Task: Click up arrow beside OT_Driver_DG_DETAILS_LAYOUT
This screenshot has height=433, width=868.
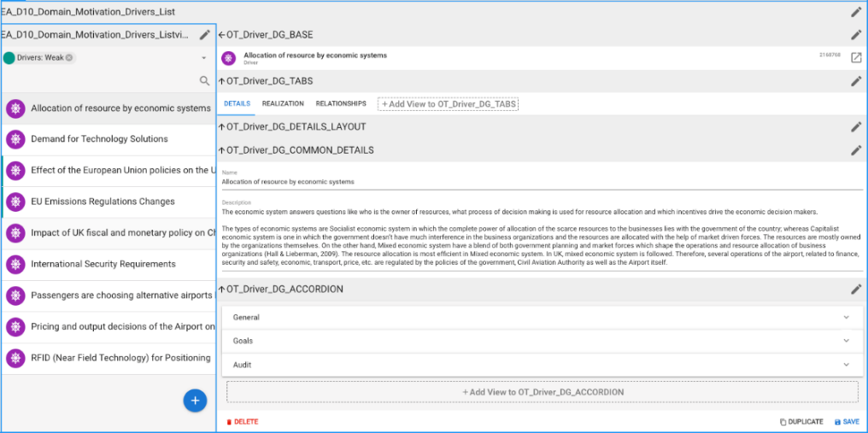Action: click(x=222, y=126)
